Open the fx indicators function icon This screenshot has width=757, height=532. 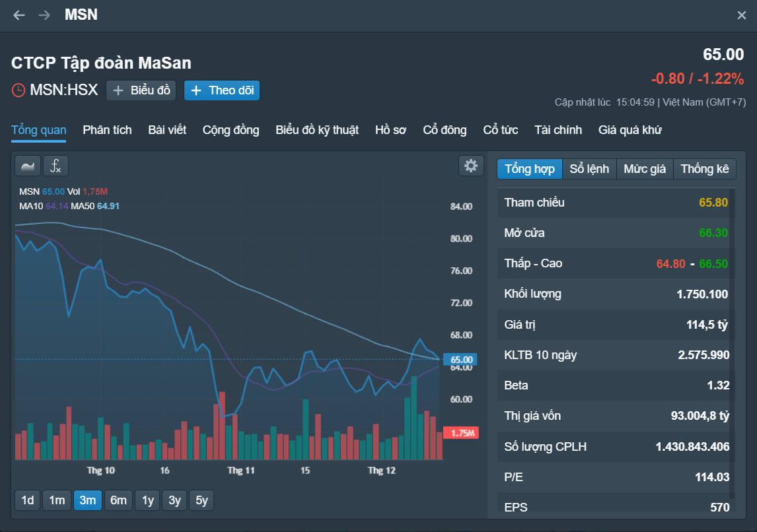tap(55, 166)
